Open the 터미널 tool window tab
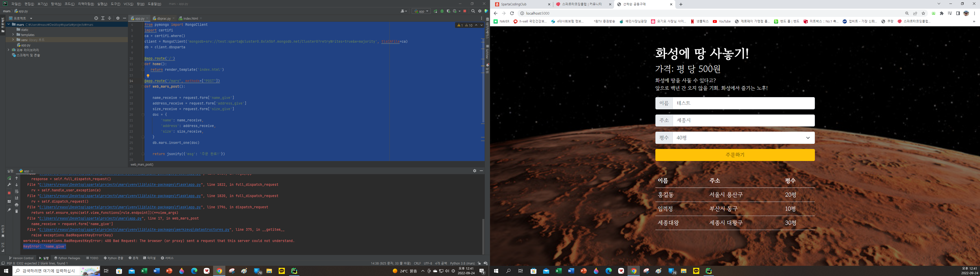Image resolution: width=980 pixels, height=276 pixels. click(149, 258)
